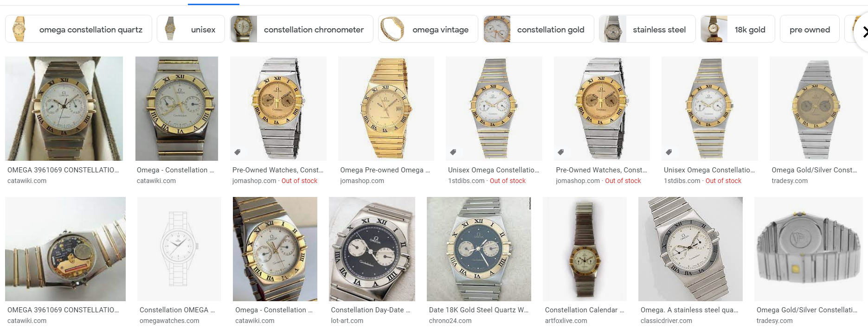Open the OMEGA 3961069 watch-in-box thumbnail
This screenshot has height=329, width=868.
64,108
